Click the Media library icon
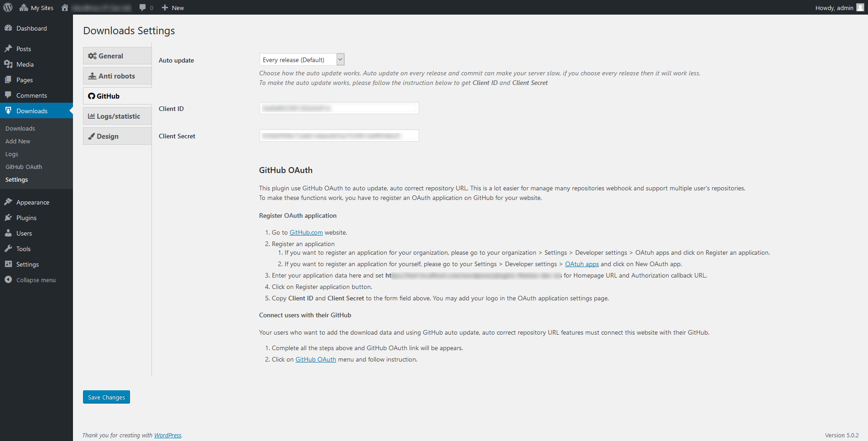The image size is (868, 441). 8,64
